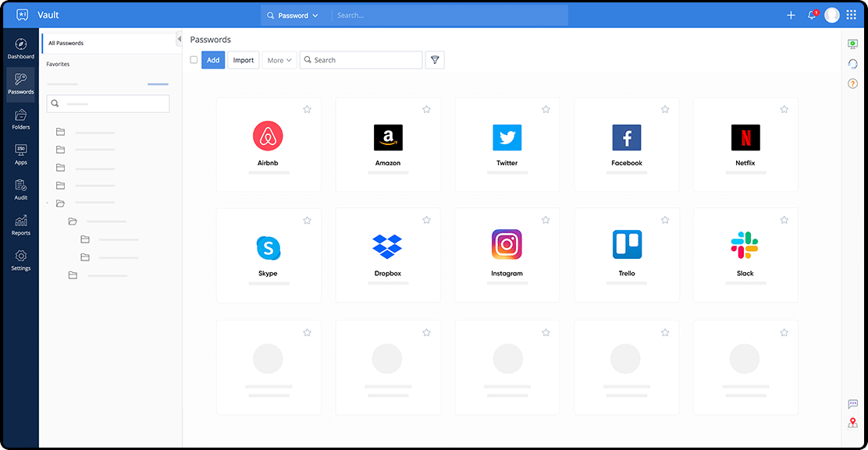Open the Folders section in sidebar
Screen dimensions: 868x450
21,119
